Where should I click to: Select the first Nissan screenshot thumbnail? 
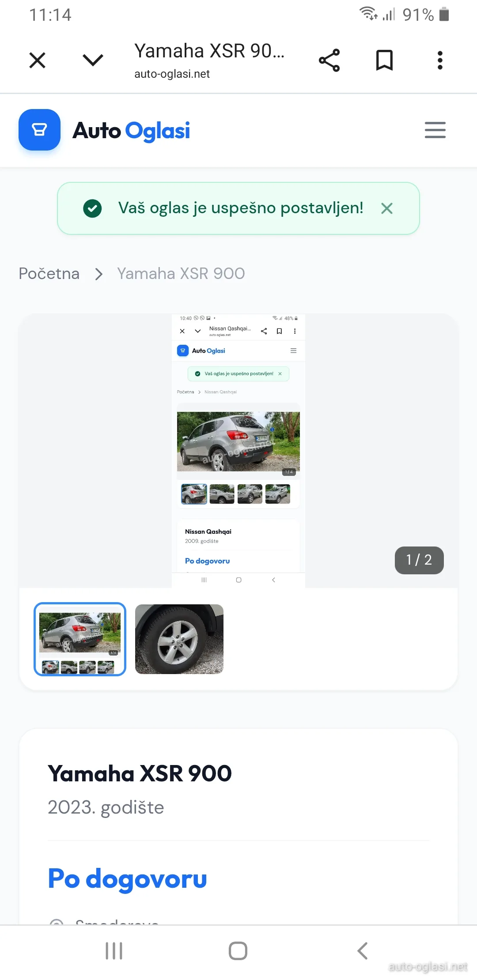[x=80, y=639]
